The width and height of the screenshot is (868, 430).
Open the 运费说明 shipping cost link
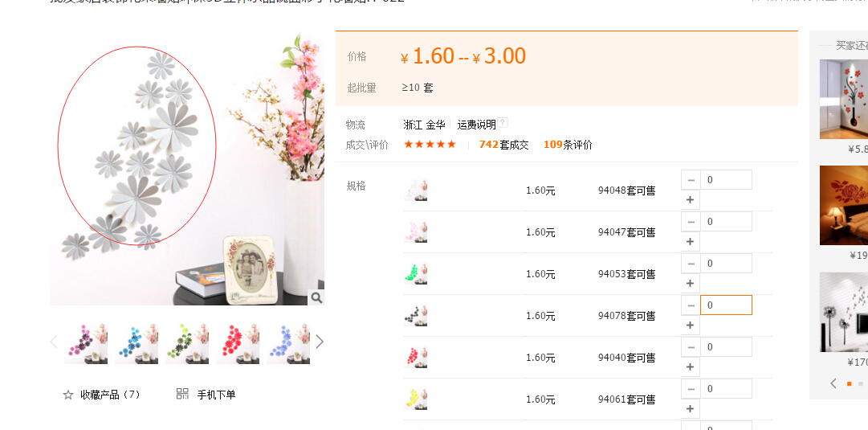point(476,125)
